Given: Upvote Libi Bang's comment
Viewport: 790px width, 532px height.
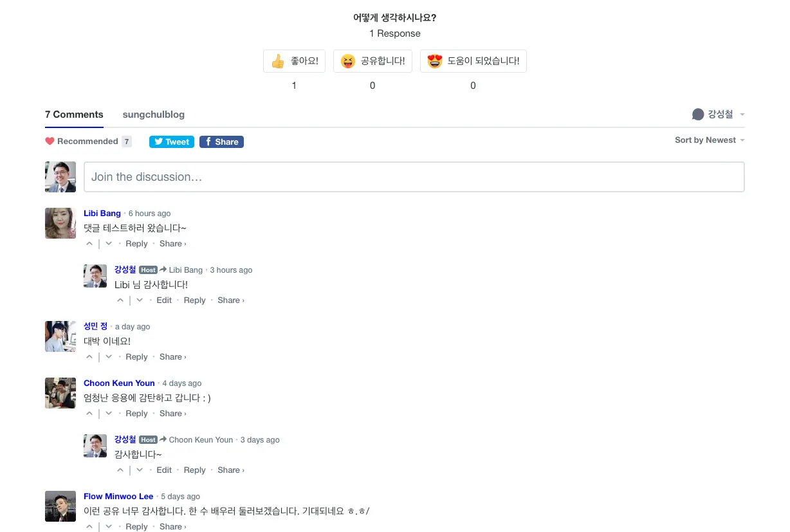Looking at the screenshot, I should [89, 244].
